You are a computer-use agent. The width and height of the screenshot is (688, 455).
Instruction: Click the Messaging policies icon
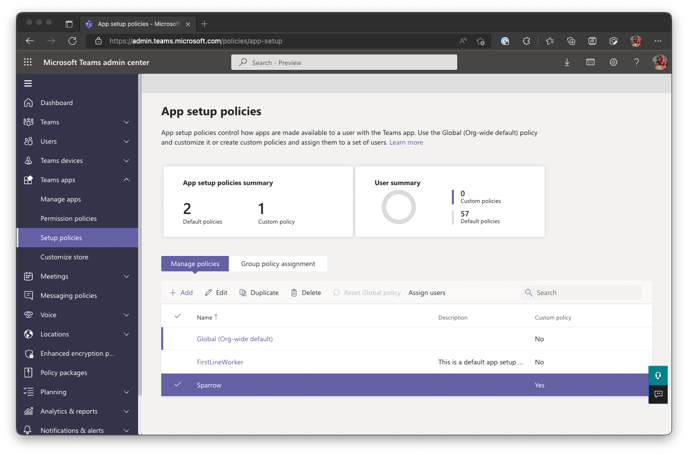pos(29,296)
